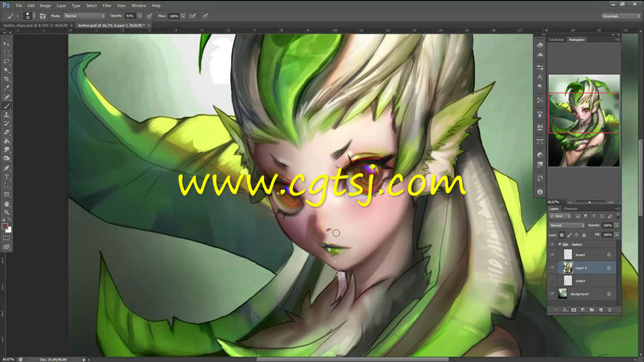Select the Rectangle shape tool
The height and width of the screenshot is (362, 644).
coord(6,194)
